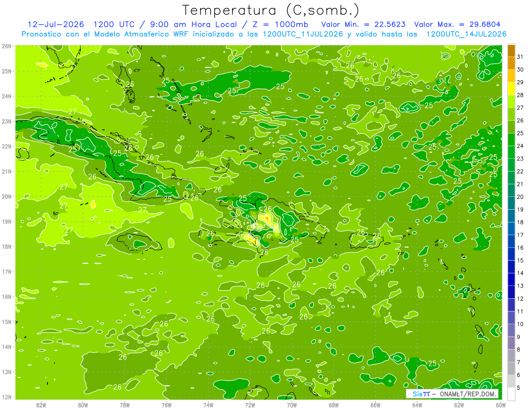
Task: Click the 12N latitude axis label
Action: pos(6,397)
